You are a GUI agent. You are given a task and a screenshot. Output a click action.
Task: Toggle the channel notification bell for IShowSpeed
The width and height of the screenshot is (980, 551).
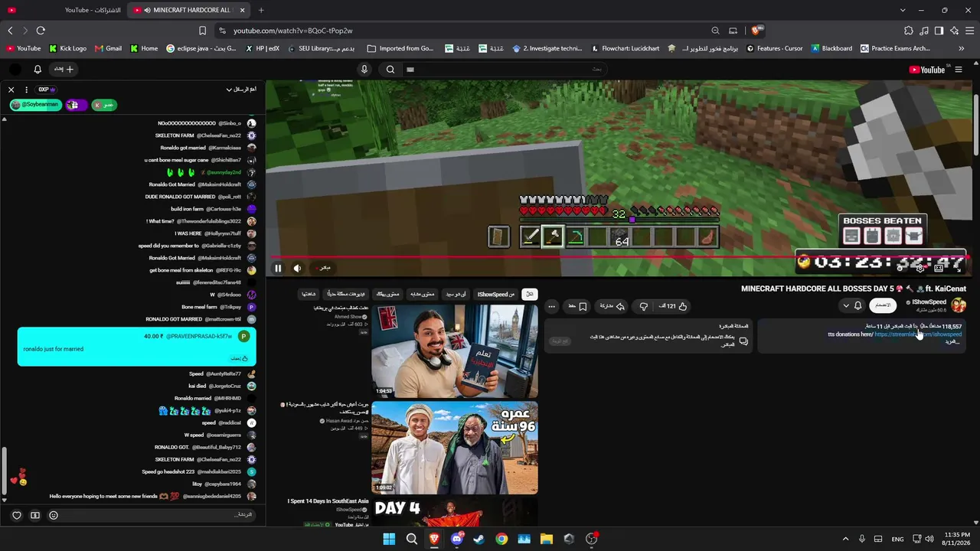tap(857, 305)
